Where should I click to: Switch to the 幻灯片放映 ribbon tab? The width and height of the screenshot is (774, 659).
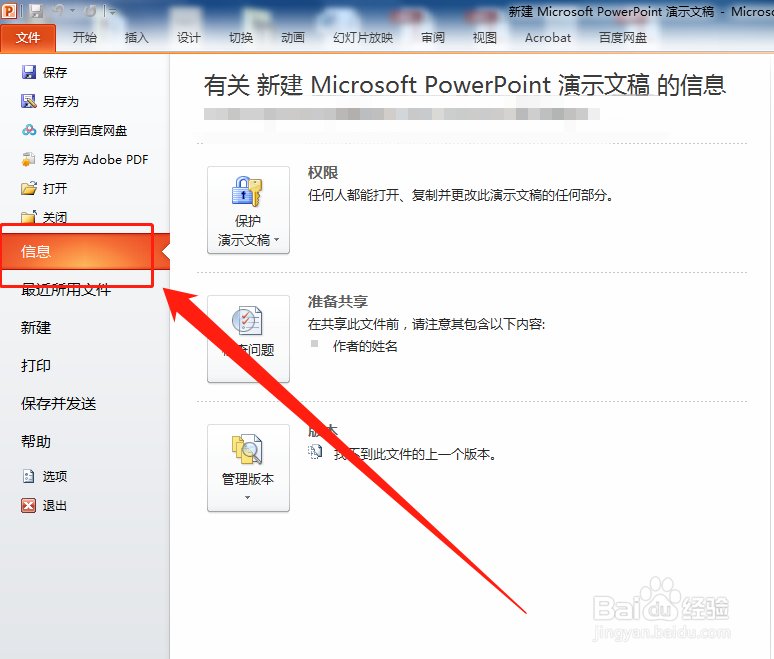pos(363,38)
